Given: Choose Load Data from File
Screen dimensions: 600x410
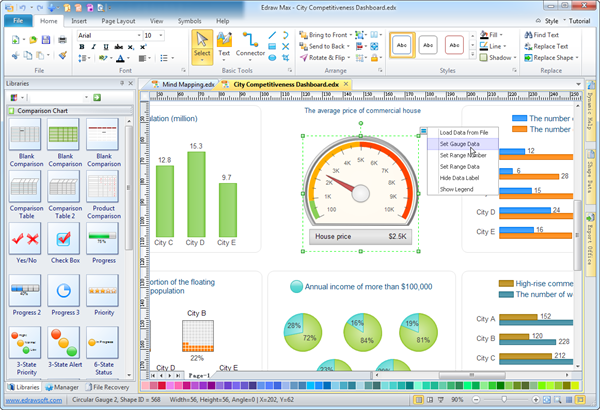Looking at the screenshot, I should [463, 132].
